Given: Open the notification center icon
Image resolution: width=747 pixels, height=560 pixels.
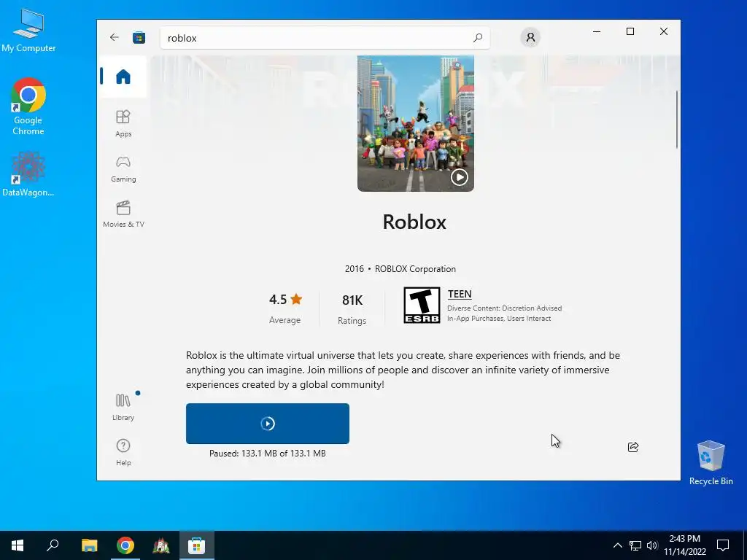Looking at the screenshot, I should coord(723,545).
